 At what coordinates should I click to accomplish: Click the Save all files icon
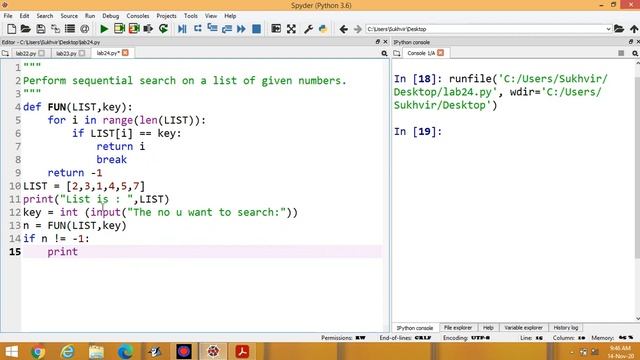coord(55,29)
